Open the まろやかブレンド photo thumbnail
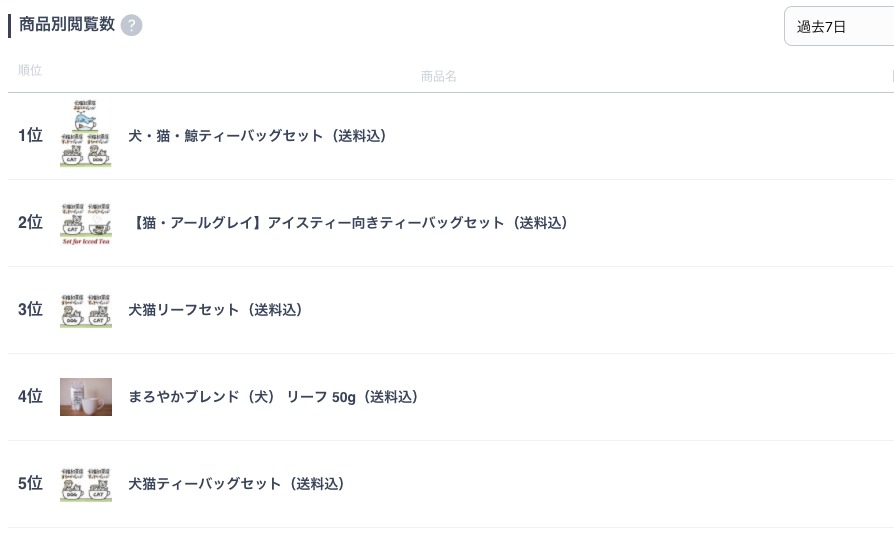 (86, 397)
